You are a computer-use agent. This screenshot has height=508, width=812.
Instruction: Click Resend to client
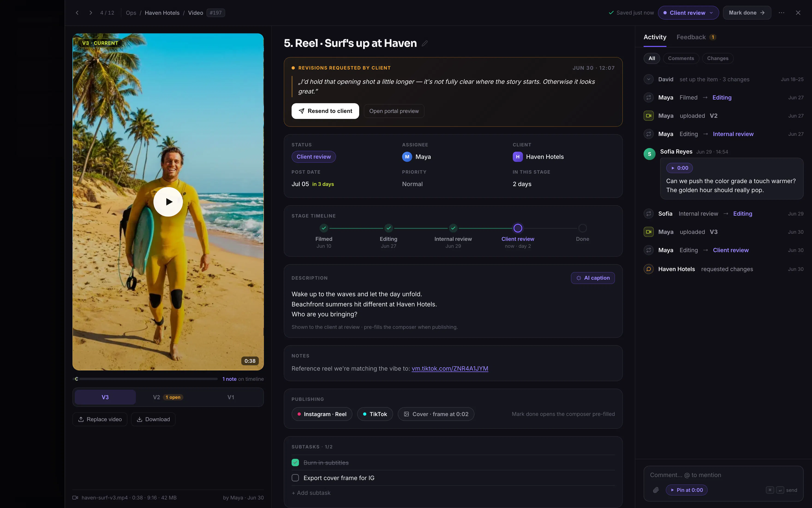[325, 111]
